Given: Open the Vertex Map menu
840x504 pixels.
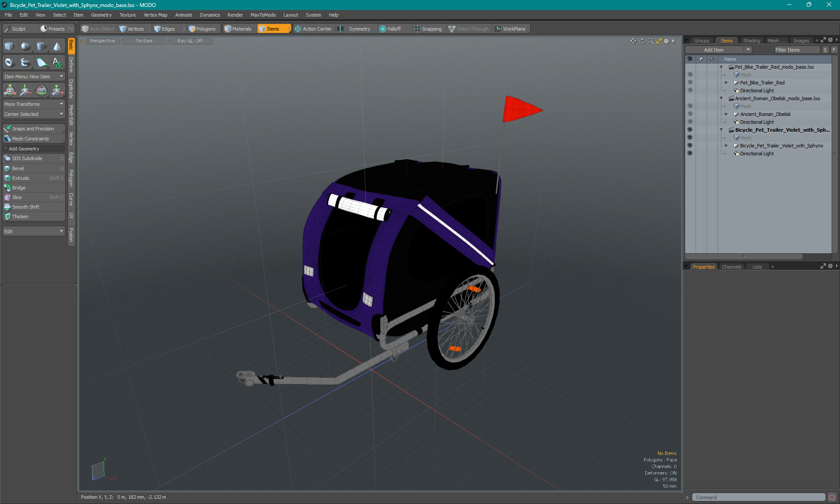Looking at the screenshot, I should 155,15.
